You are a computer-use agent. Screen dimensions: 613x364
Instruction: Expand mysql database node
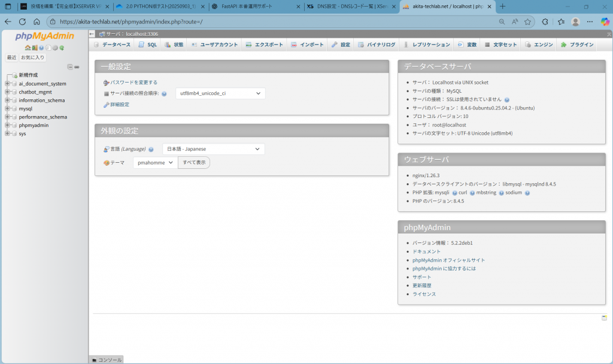point(7,108)
